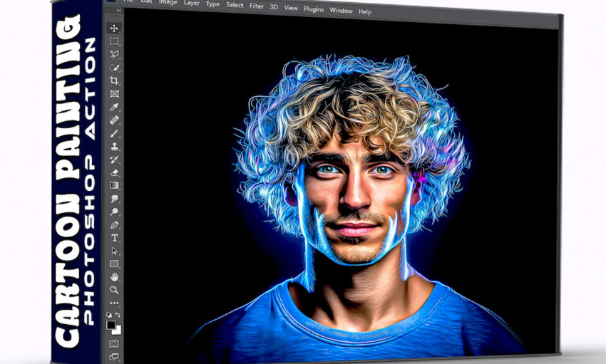Screen dimensions: 606x364
Task: Swap foreground and background colors
Action: tap(118, 315)
